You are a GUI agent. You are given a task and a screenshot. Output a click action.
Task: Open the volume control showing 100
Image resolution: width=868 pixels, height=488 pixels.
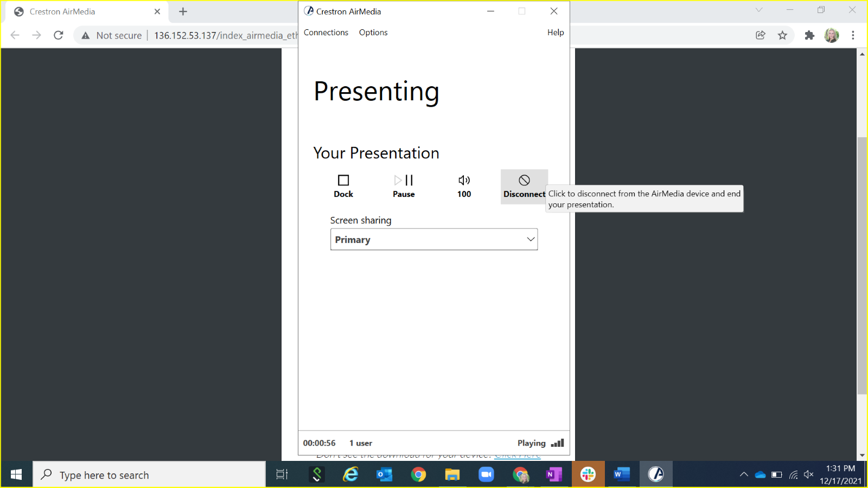click(464, 186)
